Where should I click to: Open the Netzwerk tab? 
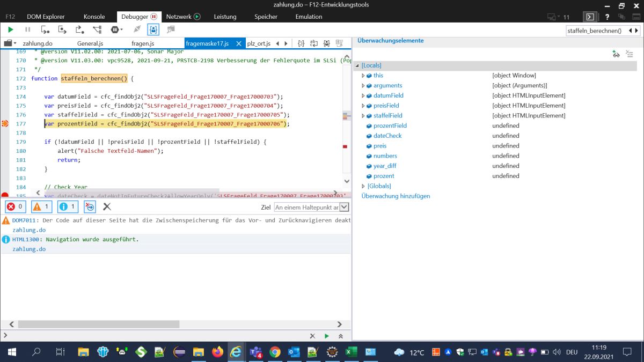(183, 17)
